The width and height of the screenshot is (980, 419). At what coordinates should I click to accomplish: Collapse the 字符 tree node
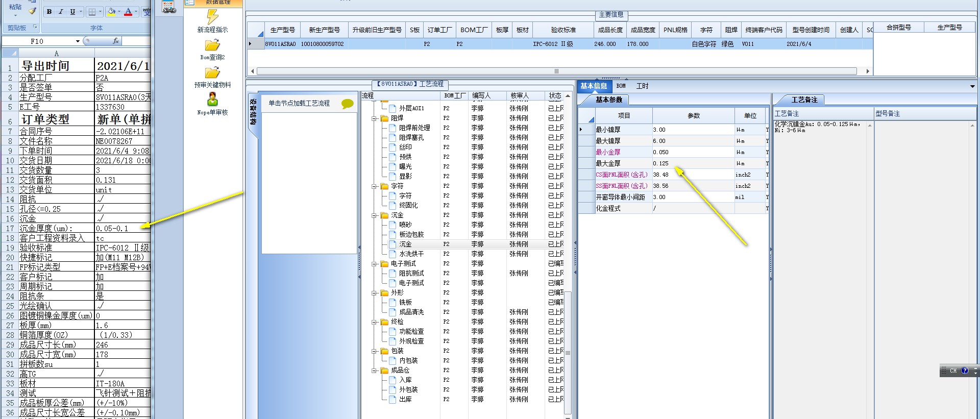[x=375, y=186]
